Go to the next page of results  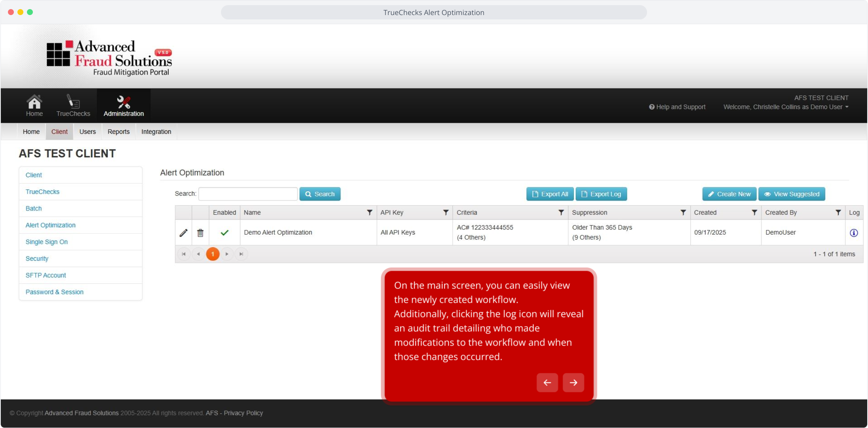pyautogui.click(x=227, y=254)
